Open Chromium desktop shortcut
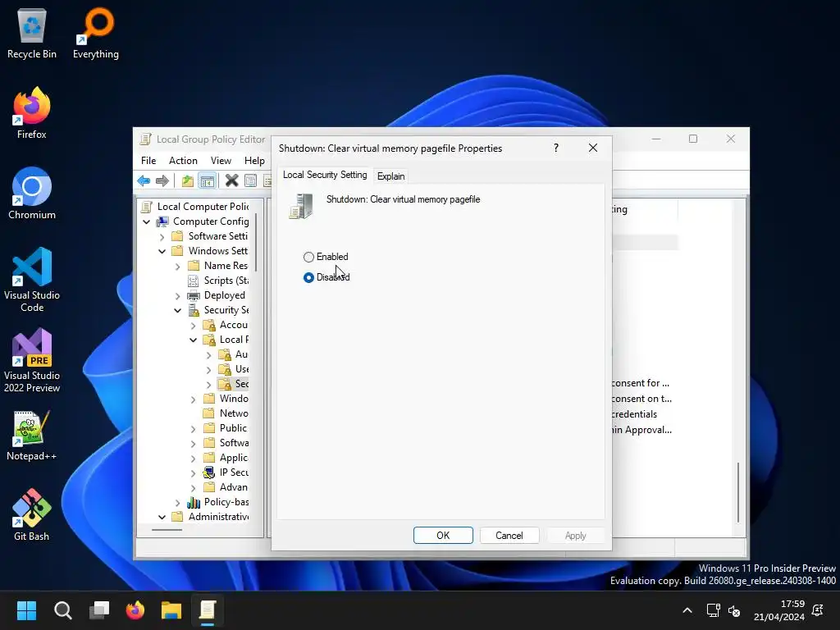This screenshot has height=630, width=840. (32, 194)
